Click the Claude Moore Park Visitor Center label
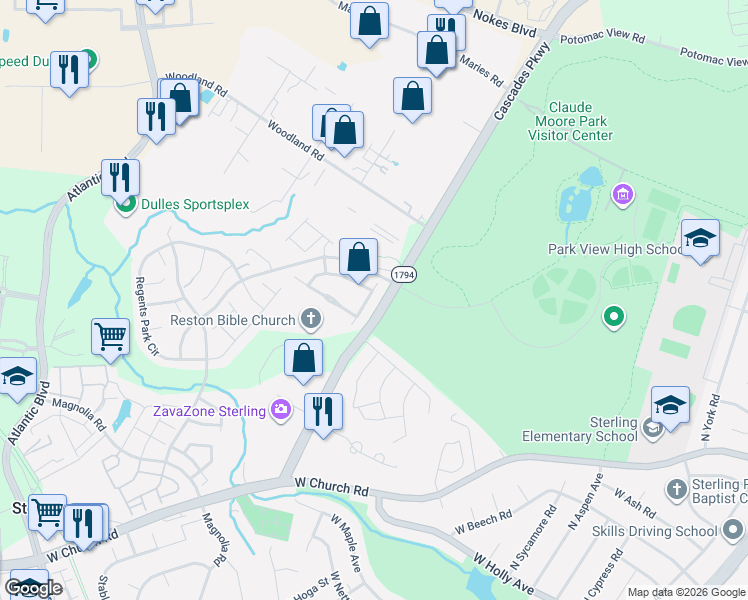Image resolution: width=748 pixels, height=600 pixels. (x=571, y=121)
